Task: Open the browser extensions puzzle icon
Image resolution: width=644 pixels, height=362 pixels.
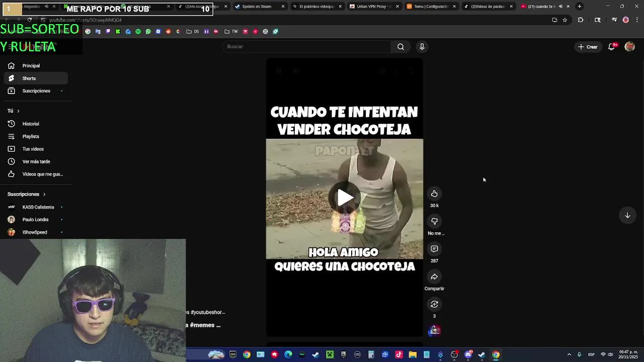Action: click(x=581, y=20)
